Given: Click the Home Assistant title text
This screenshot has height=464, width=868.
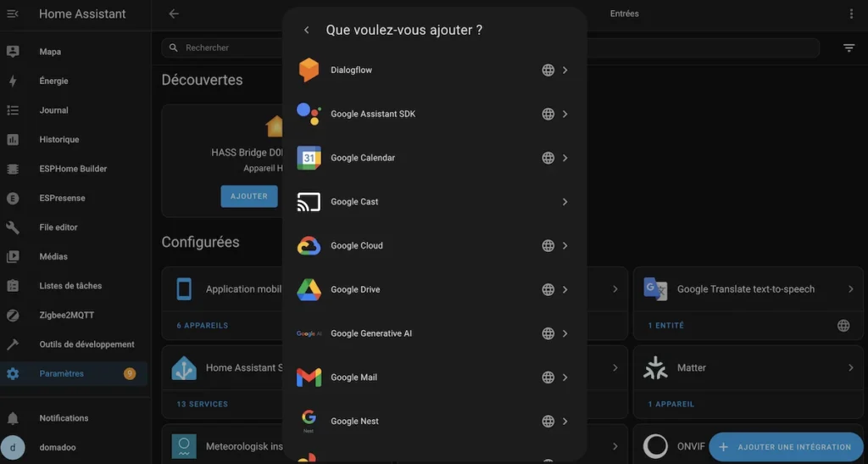Looking at the screenshot, I should [82, 14].
